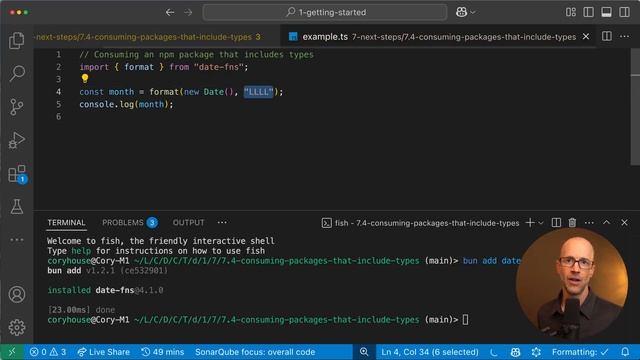The height and width of the screenshot is (360, 640).
Task: Go forward with the right arrow
Action: (188, 12)
